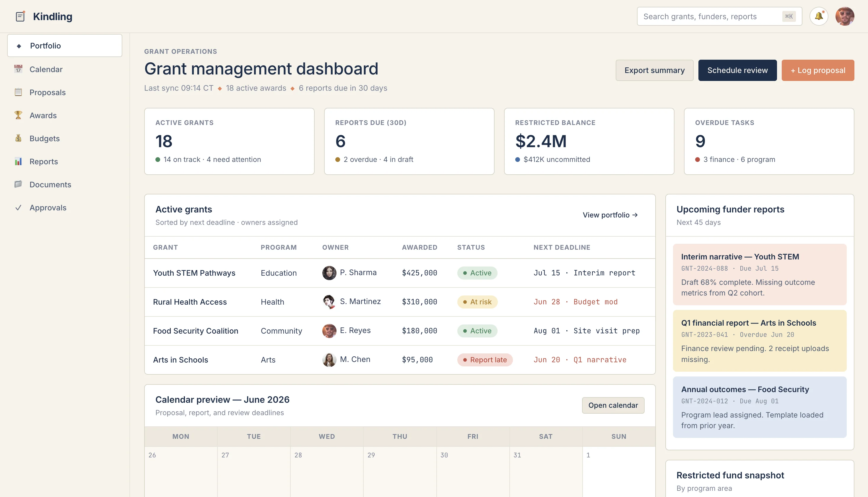Screen dimensions: 868x497
Task: Click E. Reyes's avatar
Action: click(329, 331)
